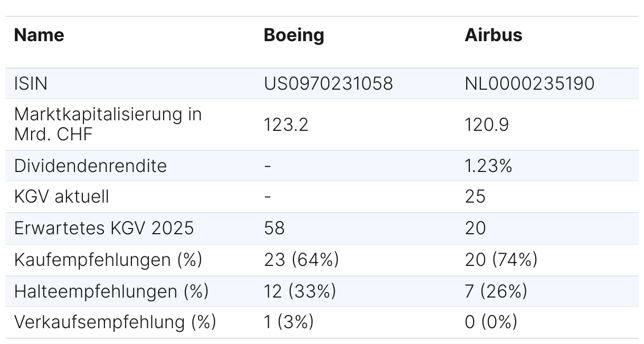
Task: Click Airbus sell recommendation 0 (0%)
Action: coord(490,322)
